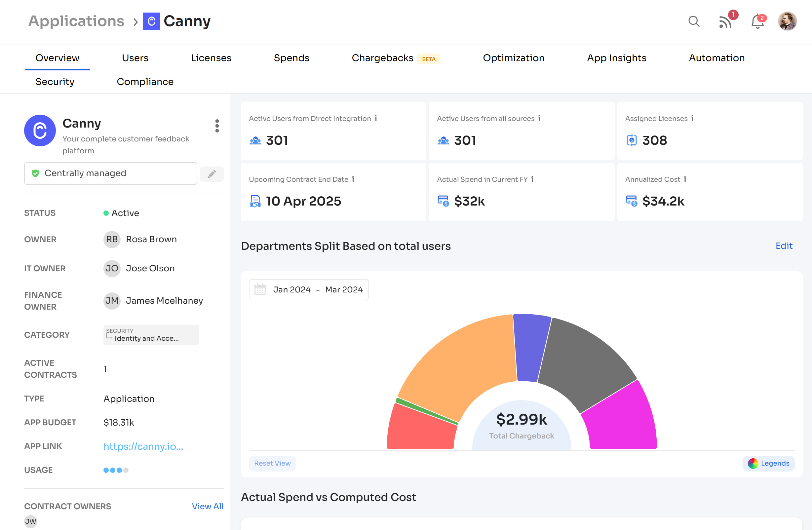Info icon next to Annualized Cost
Viewport: 812px width, 530px height.
tap(685, 179)
